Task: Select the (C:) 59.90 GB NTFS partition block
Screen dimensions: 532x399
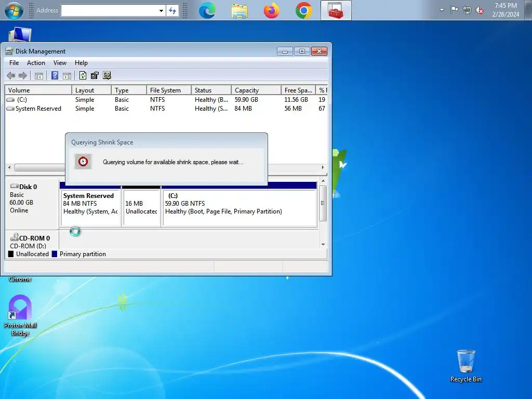Action: (240, 207)
